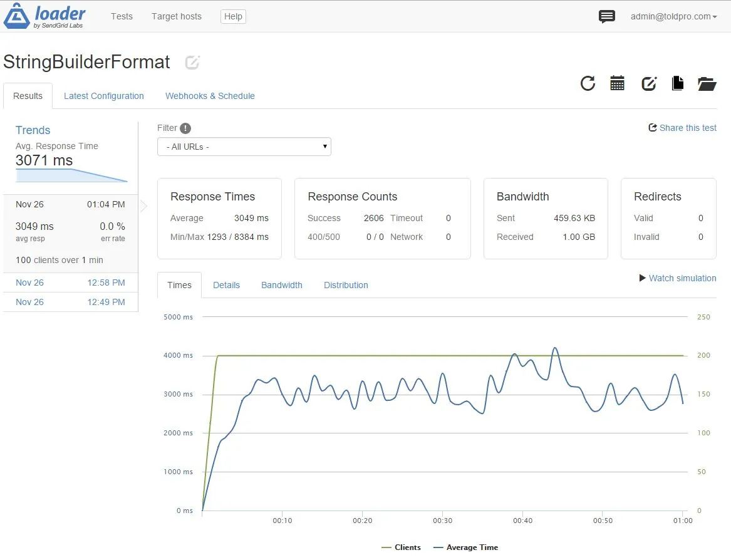
Task: Select the Nov 26 12:58 PM run
Action: click(x=70, y=283)
